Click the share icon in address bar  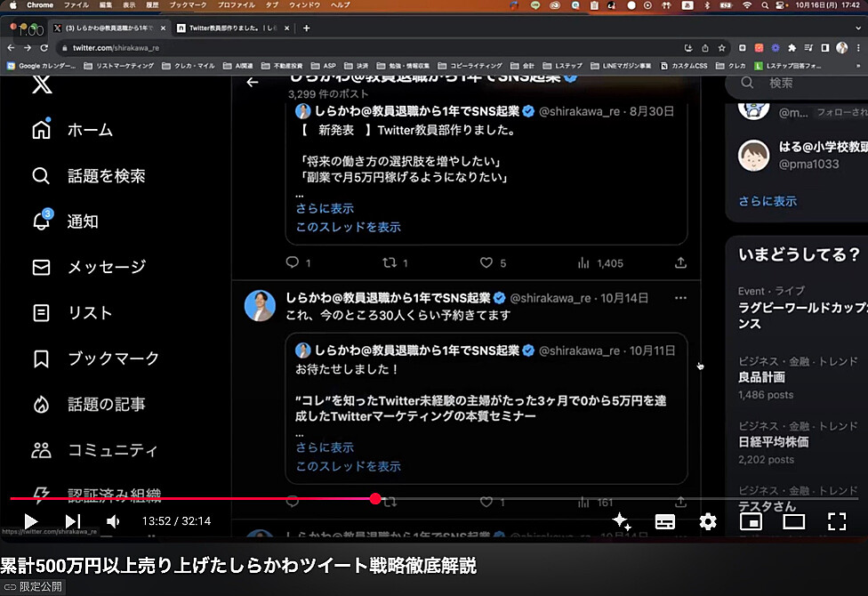[705, 48]
